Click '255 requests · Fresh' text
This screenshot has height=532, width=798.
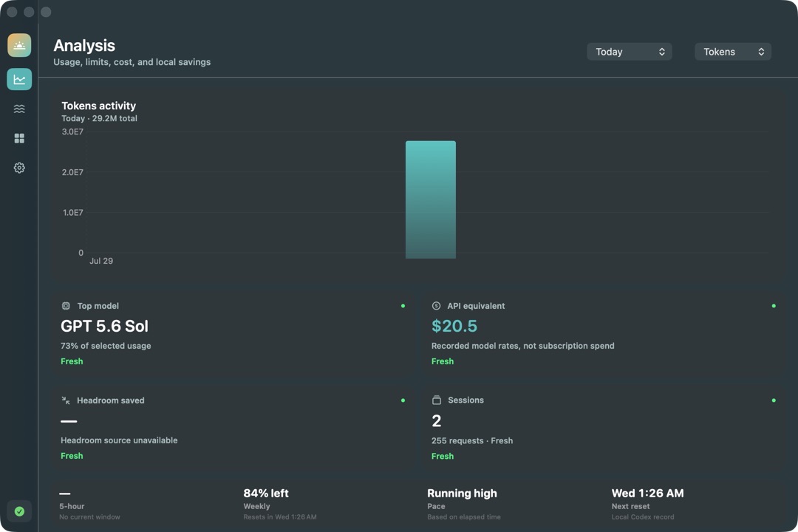[x=472, y=441]
